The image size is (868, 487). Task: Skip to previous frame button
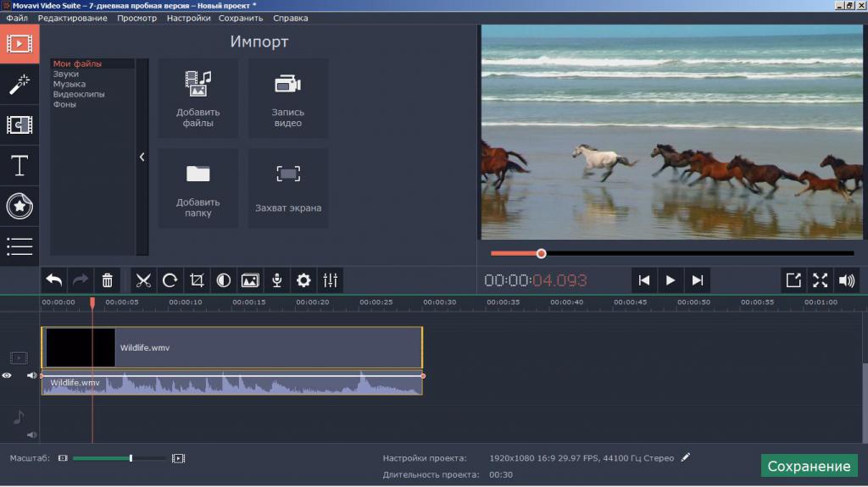pos(644,280)
